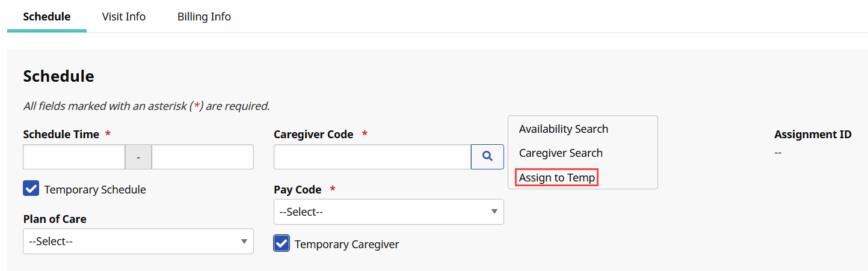Click the Plan of Care field label
The image size is (868, 271).
pos(55,219)
